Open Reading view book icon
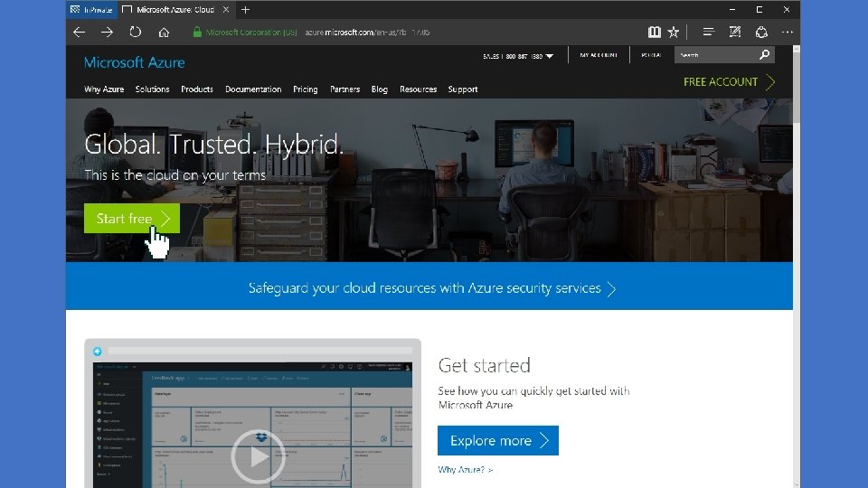The image size is (868, 488). pos(655,33)
